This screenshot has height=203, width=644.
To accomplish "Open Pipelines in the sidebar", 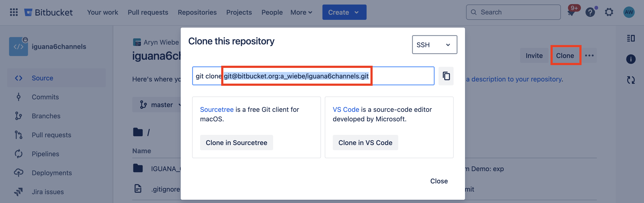I will (x=45, y=154).
